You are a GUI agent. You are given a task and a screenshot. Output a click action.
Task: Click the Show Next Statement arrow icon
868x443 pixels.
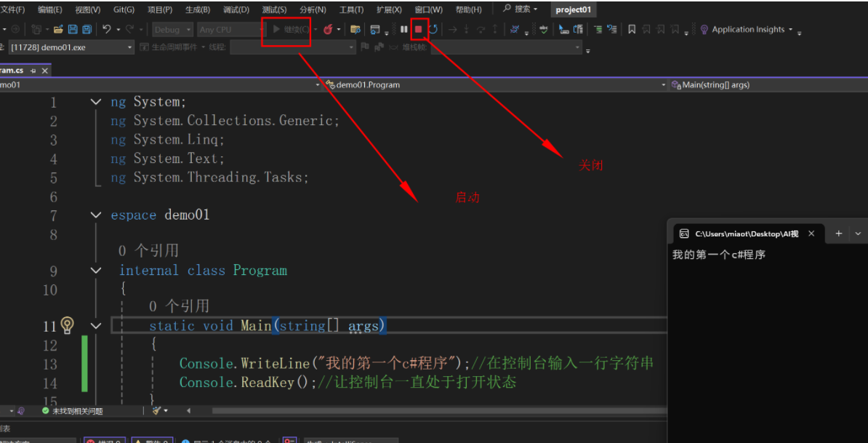pyautogui.click(x=452, y=29)
